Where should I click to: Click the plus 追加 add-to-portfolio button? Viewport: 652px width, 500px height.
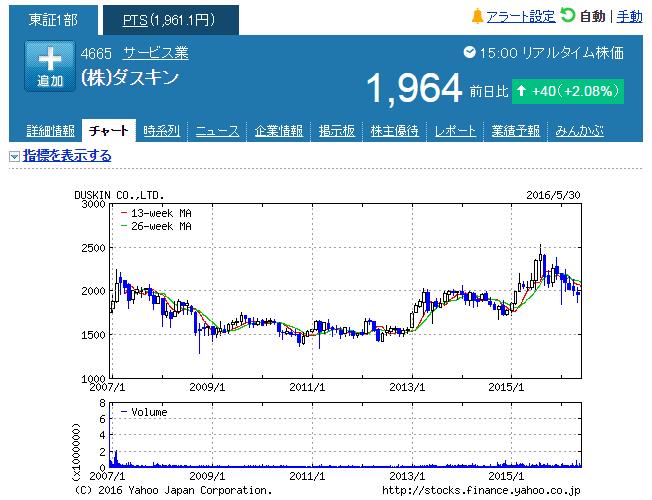[50, 66]
